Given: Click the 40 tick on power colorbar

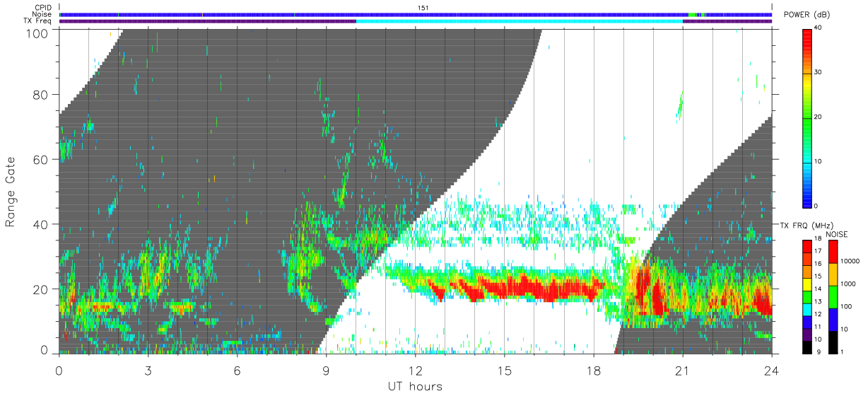Looking at the screenshot, I should click(x=818, y=29).
